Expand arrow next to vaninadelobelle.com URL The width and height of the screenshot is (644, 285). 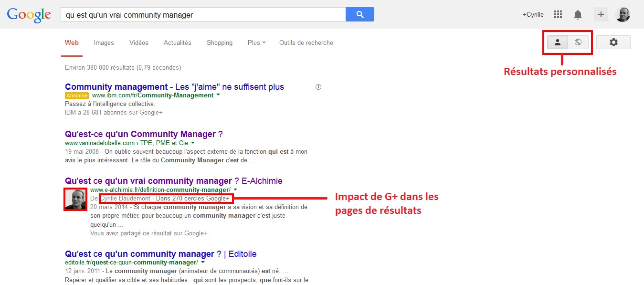(x=193, y=143)
